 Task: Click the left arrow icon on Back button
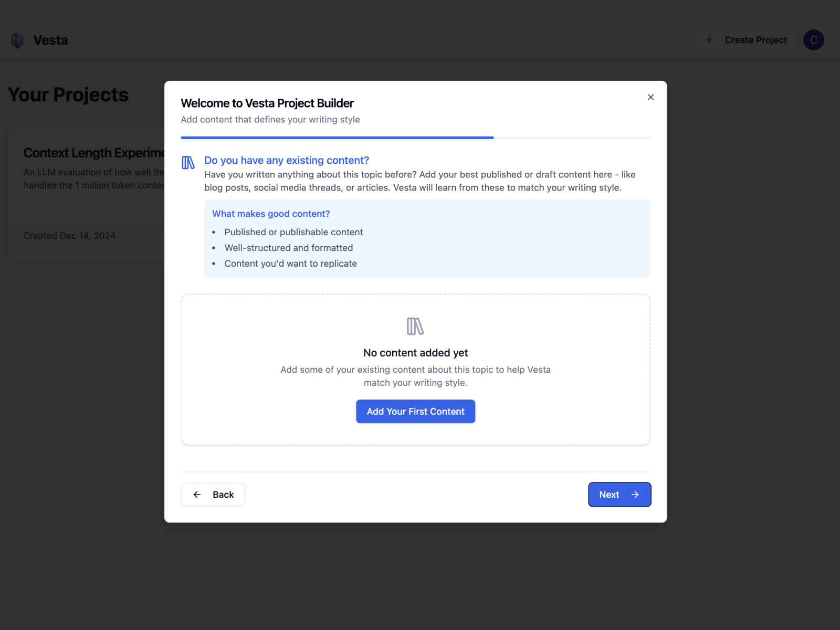click(x=197, y=495)
